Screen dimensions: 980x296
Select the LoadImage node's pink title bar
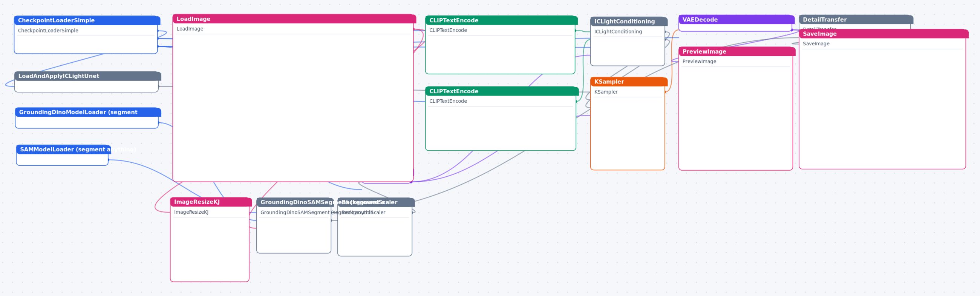(294, 18)
